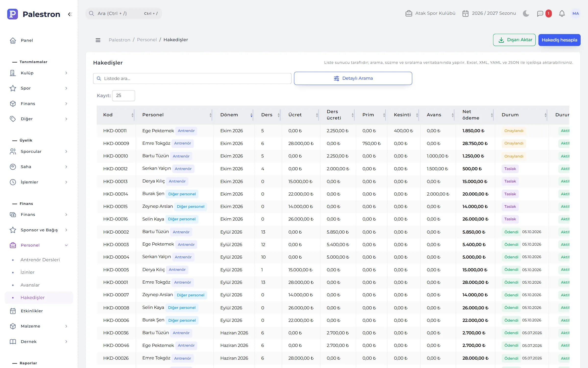Click code HKD-00011 cell

pos(115,131)
